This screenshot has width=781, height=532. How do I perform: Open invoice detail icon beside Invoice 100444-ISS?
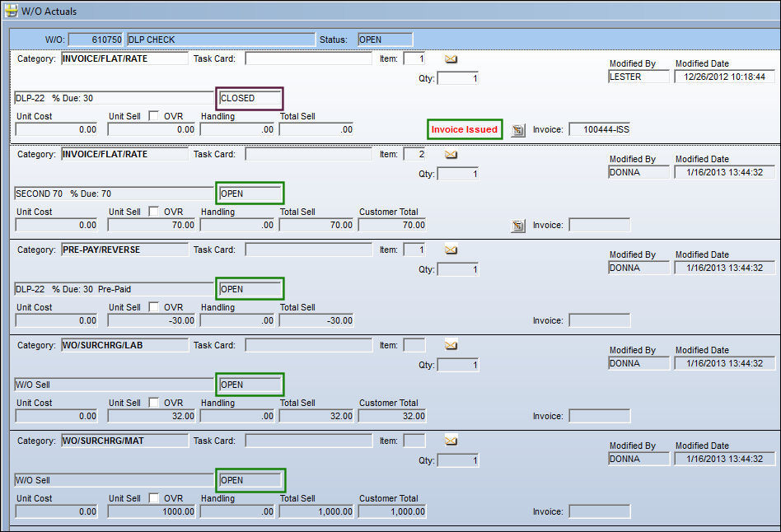click(518, 130)
